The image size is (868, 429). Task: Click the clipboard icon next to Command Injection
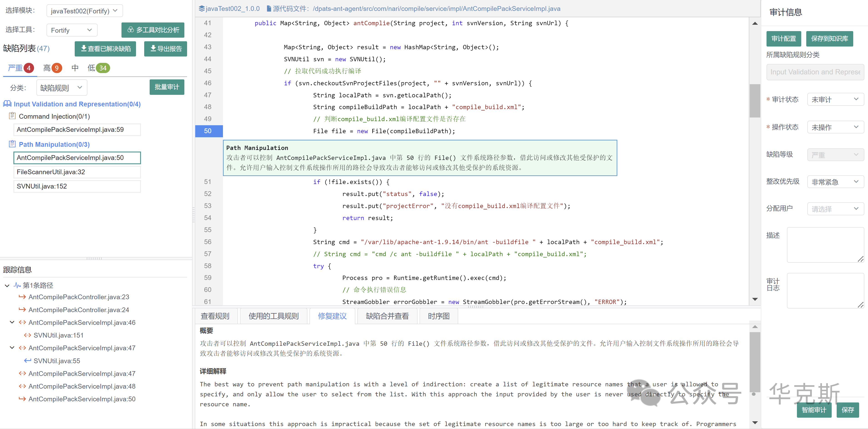[x=12, y=116]
